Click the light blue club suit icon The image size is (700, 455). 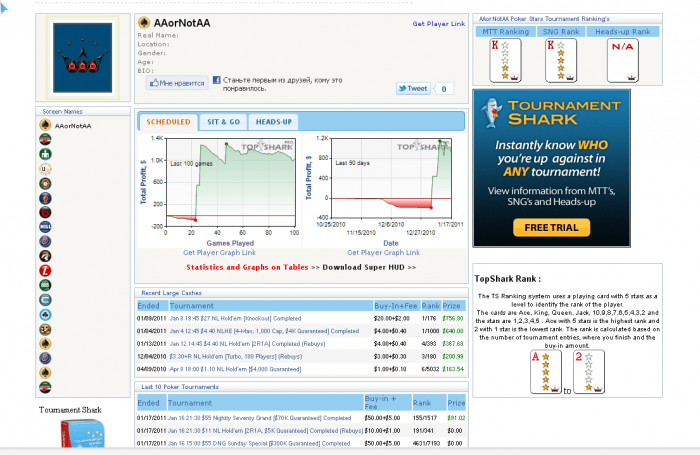pos(45,315)
